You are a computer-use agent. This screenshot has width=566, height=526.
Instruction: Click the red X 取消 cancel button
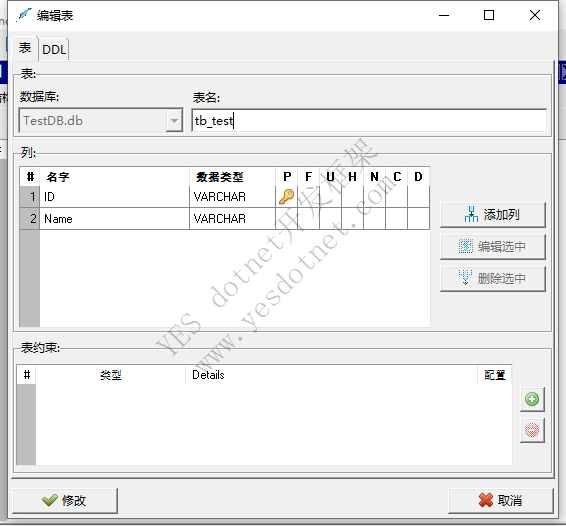(501, 500)
